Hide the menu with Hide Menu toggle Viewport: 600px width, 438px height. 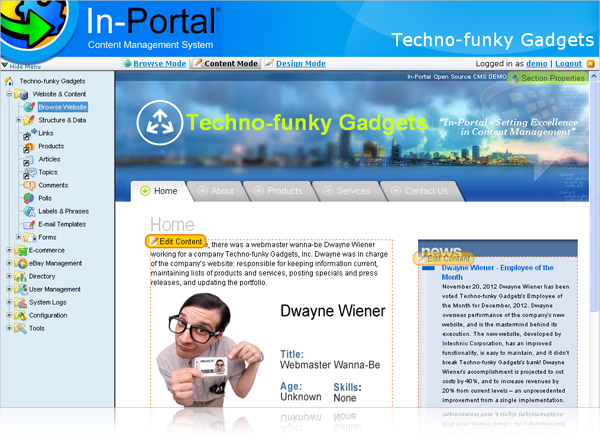pos(21,66)
